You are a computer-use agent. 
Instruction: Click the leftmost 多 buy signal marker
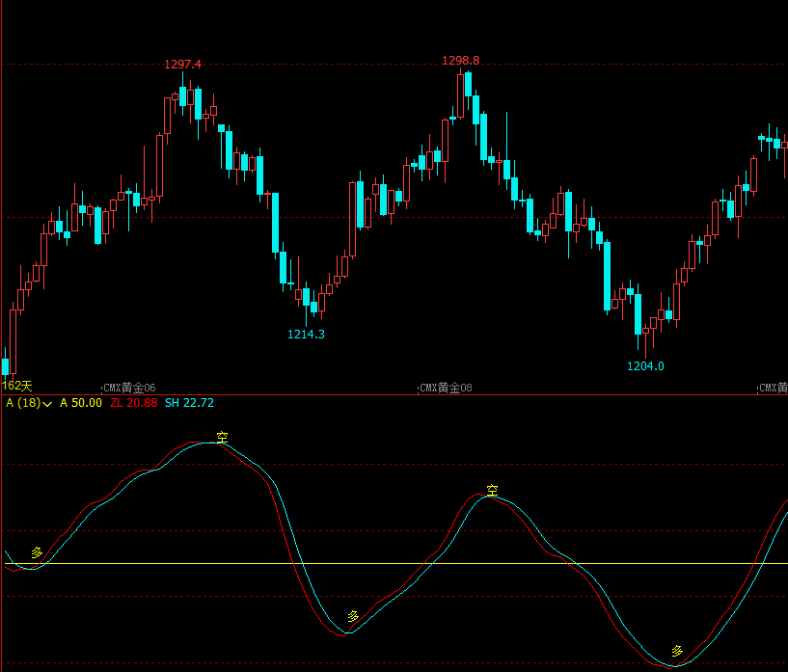pos(37,552)
